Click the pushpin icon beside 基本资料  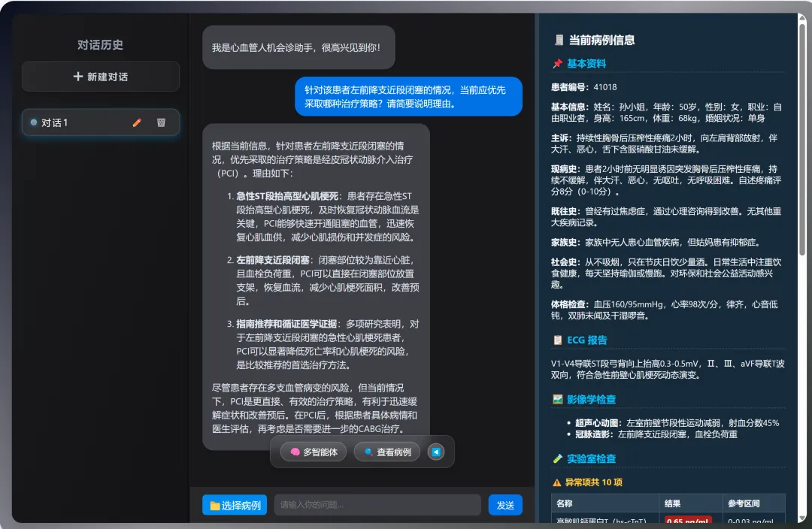557,64
